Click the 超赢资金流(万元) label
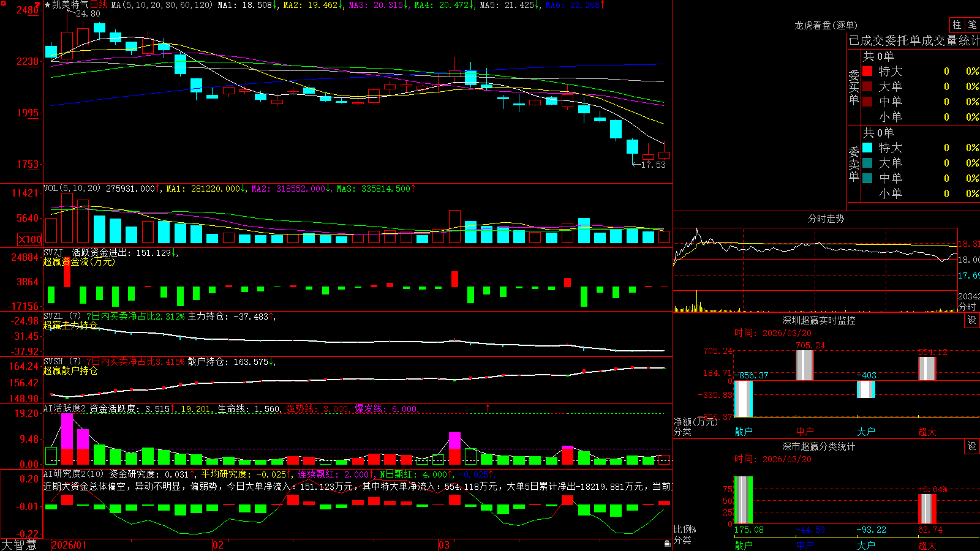 point(79,261)
